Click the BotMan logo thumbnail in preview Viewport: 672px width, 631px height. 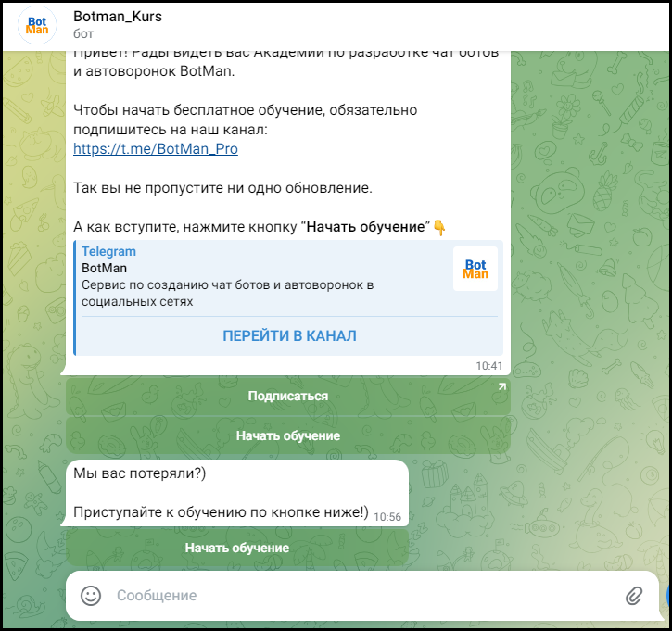(475, 269)
